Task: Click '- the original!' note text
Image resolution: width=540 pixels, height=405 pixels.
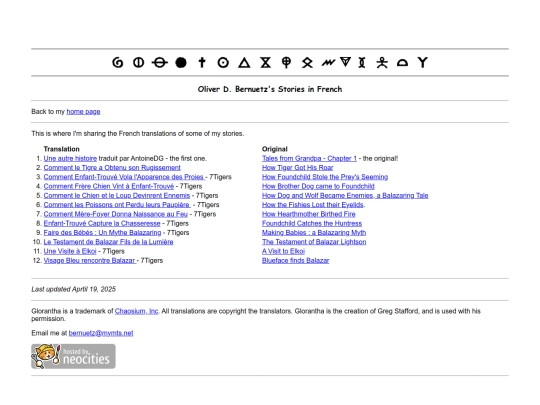Action: [378, 158]
